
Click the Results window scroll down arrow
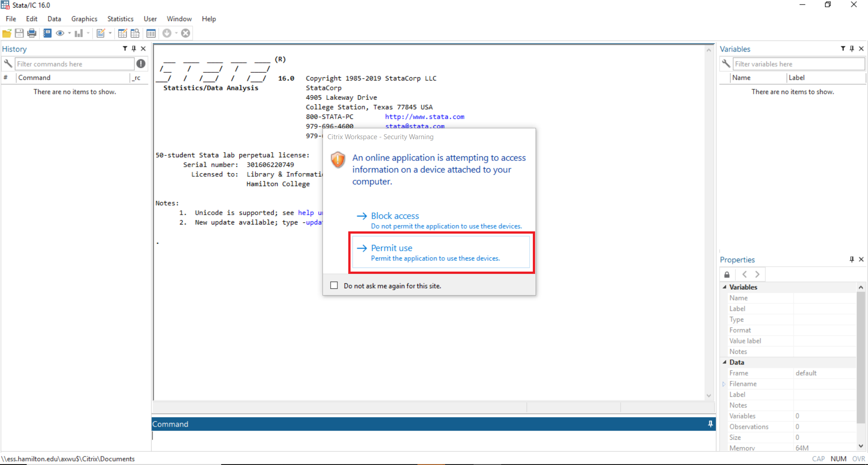pos(709,396)
